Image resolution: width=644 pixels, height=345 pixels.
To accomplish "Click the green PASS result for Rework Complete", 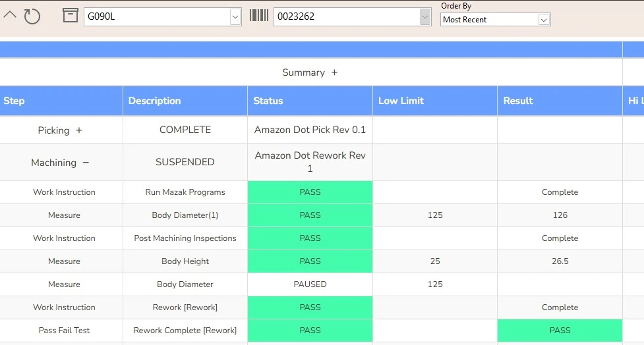I will pyautogui.click(x=560, y=331).
